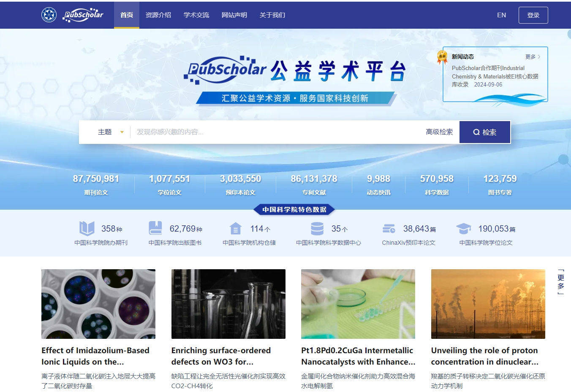Open the 关于我们 menu item
571x392 pixels.
(x=272, y=15)
